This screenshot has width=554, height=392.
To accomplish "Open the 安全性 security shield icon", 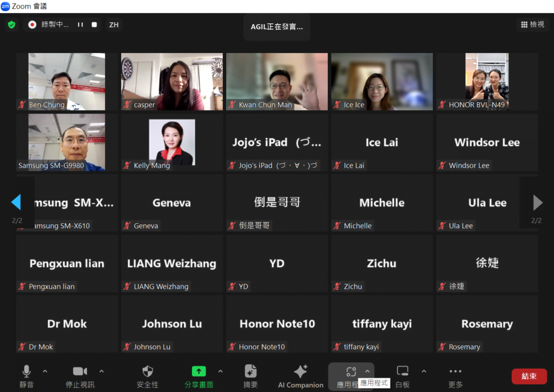I will pyautogui.click(x=148, y=371).
